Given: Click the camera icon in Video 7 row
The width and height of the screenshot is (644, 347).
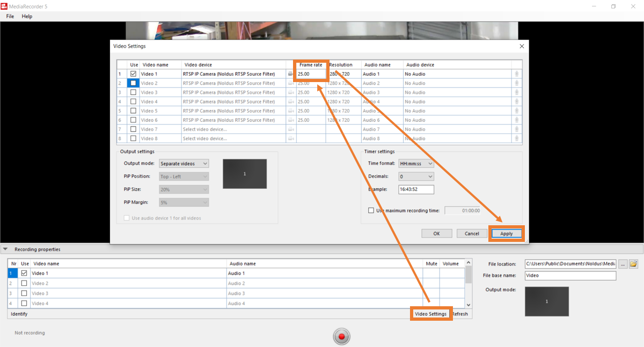Looking at the screenshot, I should (x=290, y=129).
